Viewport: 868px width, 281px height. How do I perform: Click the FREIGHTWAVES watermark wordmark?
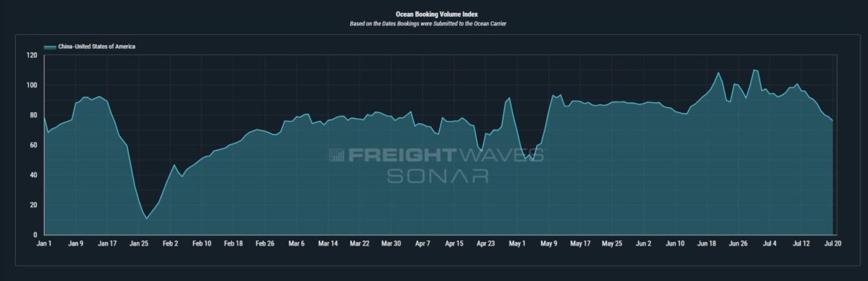pos(447,156)
